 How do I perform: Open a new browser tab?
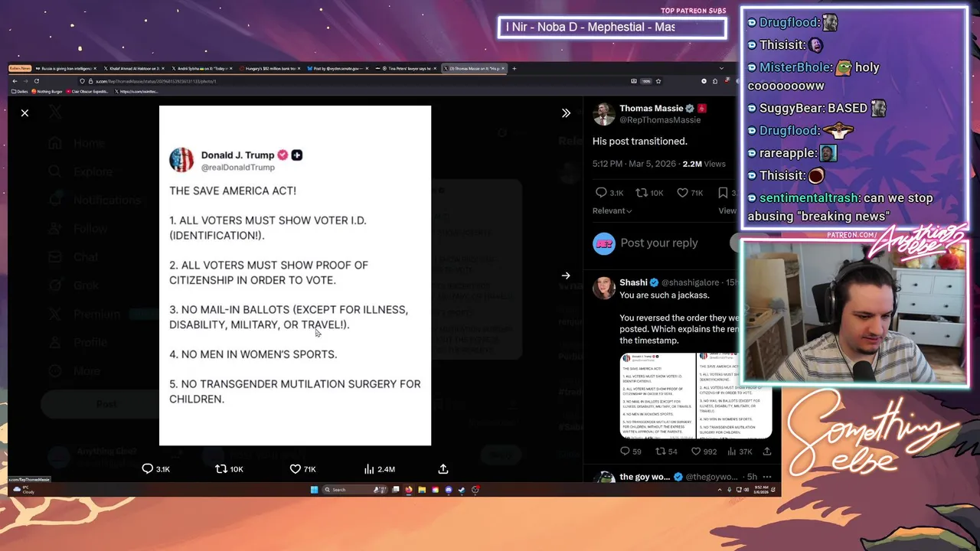coord(514,69)
